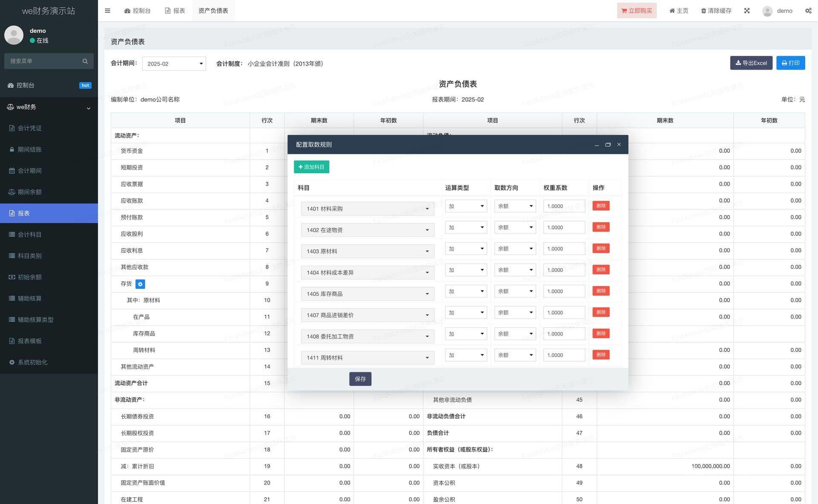Screen dimensions: 818x504
Task: Click weight field for 1411 周转材料 row
Action: (x=564, y=355)
